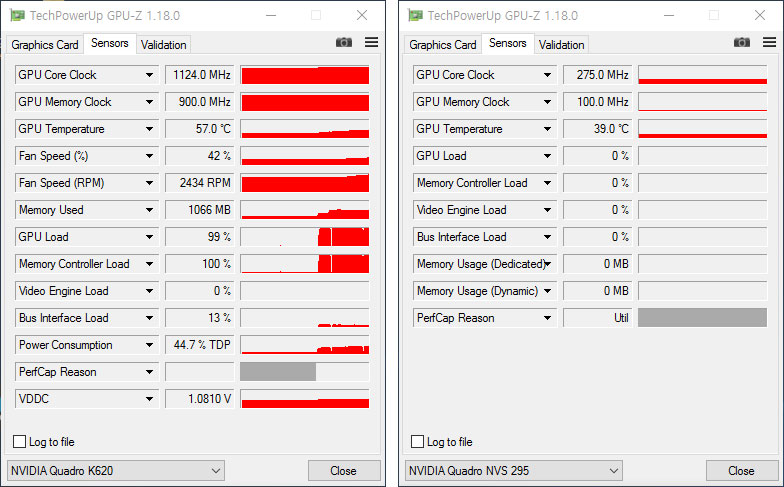Click the 275.0 MHz core clock value
The width and height of the screenshot is (784, 487).
pyautogui.click(x=598, y=75)
